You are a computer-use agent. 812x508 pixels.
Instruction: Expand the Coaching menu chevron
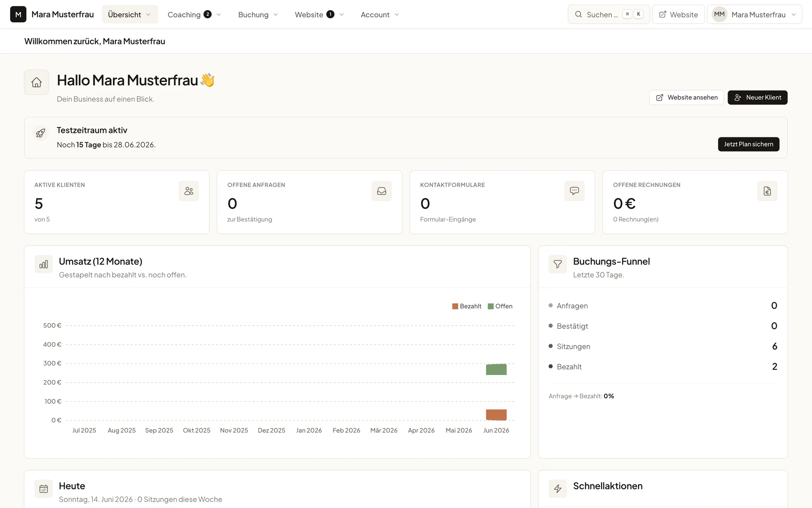(219, 15)
